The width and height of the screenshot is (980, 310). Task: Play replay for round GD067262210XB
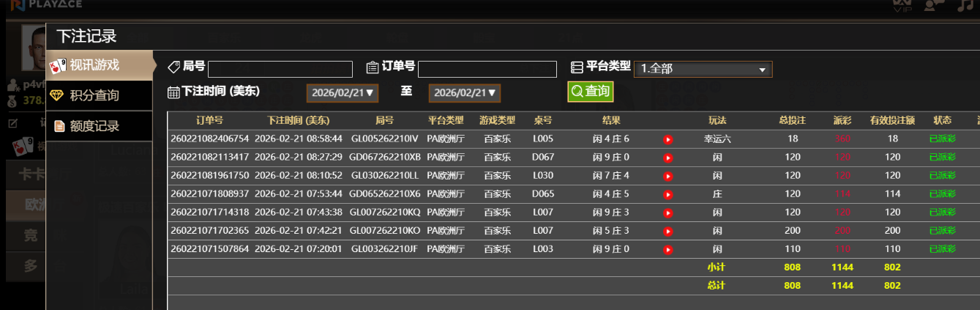(667, 158)
